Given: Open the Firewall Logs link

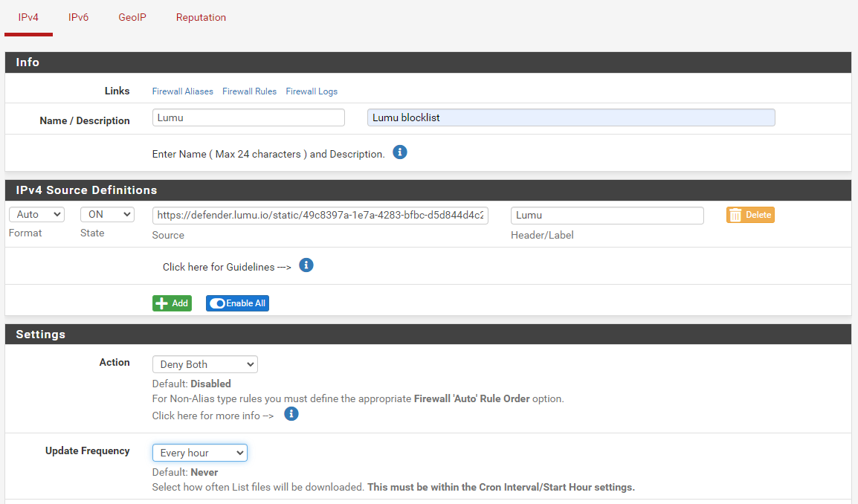Looking at the screenshot, I should coord(312,91).
